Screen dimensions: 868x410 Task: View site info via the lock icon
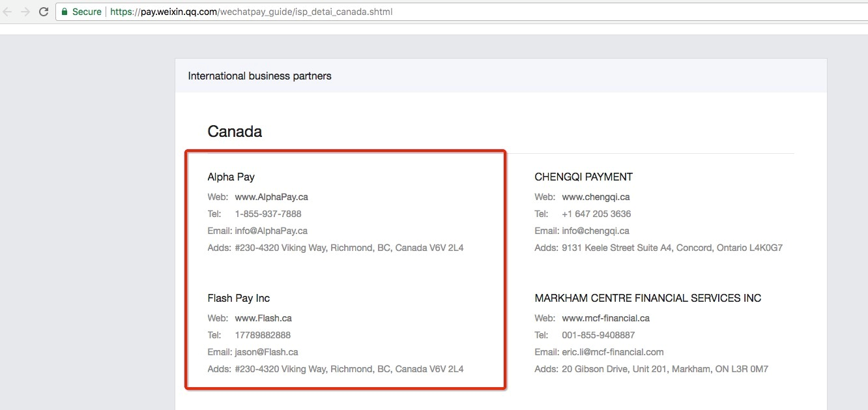click(x=65, y=12)
